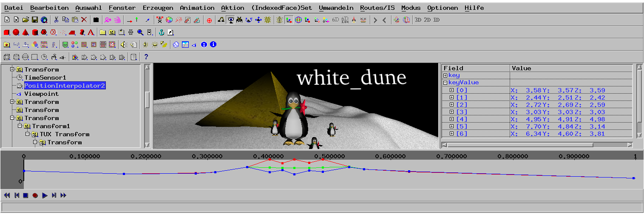The height and width of the screenshot is (215, 644).
Task: Click the blue four-arrow move icon
Action: [258, 20]
